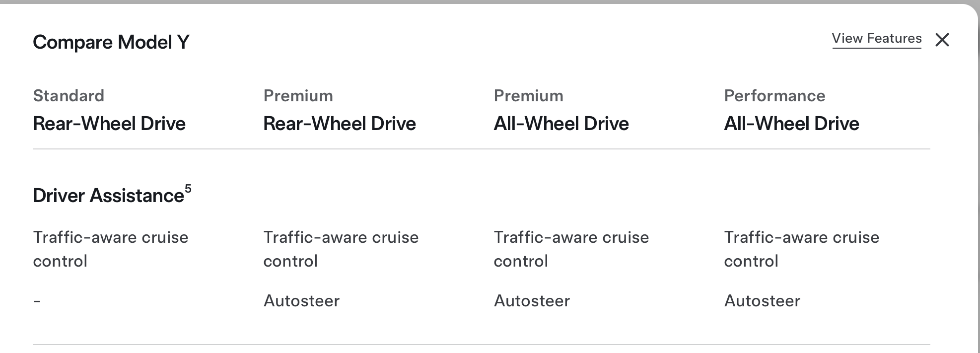The image size is (980, 353).
Task: Close the Compare Model Y dialog
Action: pos(942,40)
